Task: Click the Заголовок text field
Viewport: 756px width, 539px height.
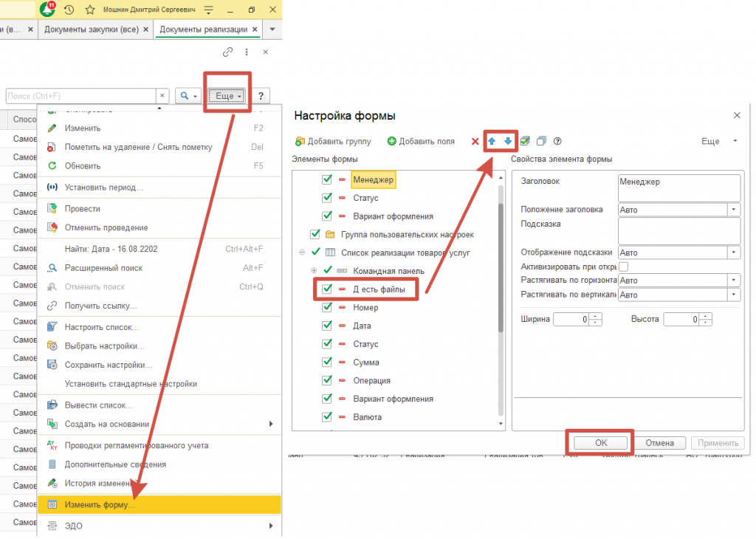Action: [x=679, y=188]
